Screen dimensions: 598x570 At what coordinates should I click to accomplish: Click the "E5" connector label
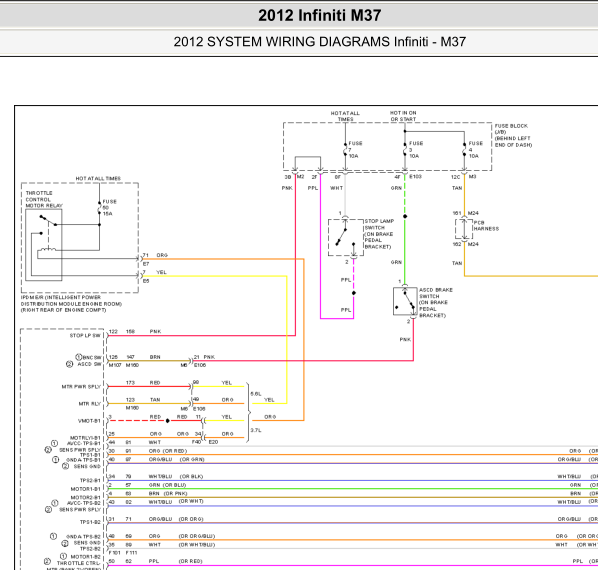(146, 281)
